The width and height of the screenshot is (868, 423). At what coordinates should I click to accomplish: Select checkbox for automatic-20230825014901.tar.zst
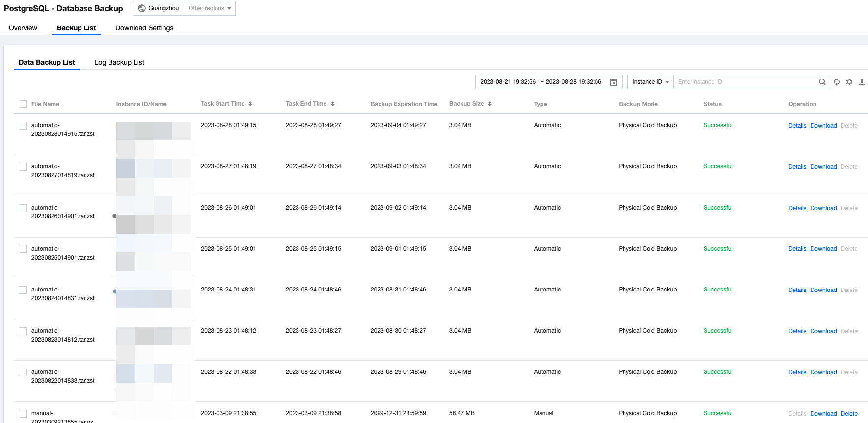23,249
